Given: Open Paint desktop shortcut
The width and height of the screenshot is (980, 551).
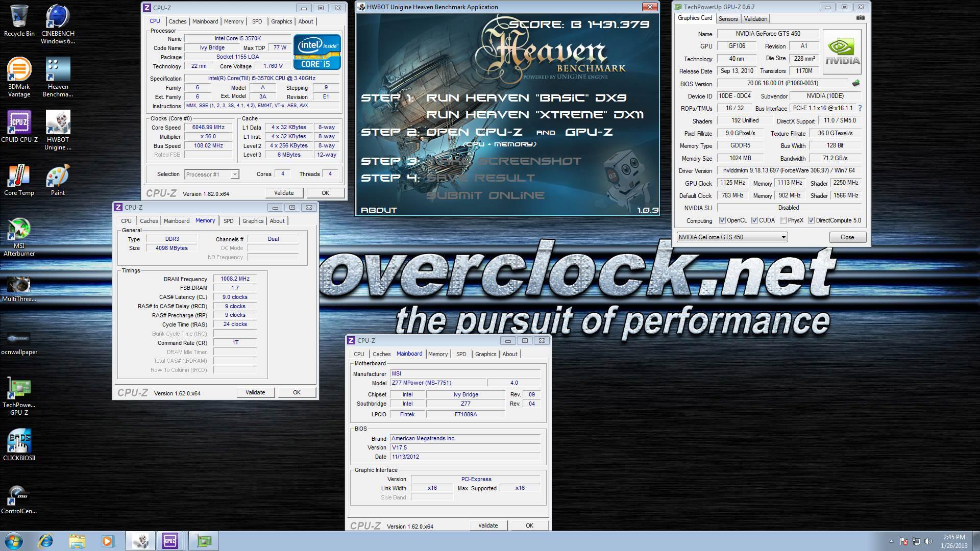Looking at the screenshot, I should click(x=58, y=180).
